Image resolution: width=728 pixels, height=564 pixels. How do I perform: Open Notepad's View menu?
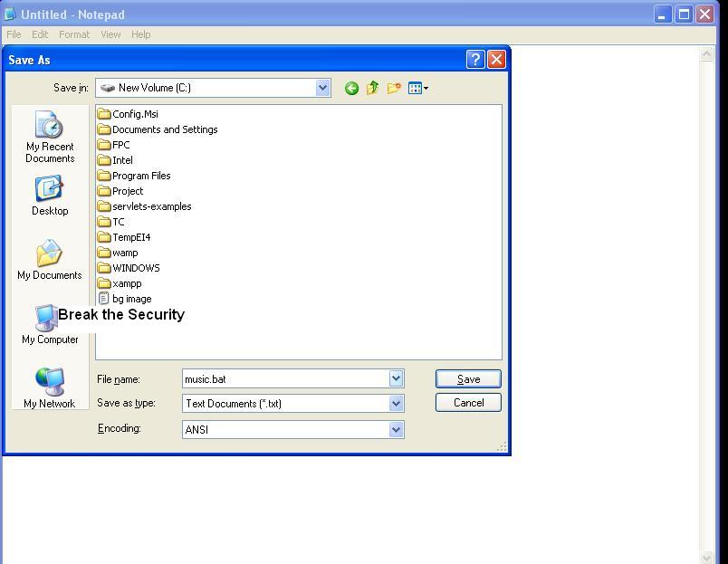click(x=111, y=34)
